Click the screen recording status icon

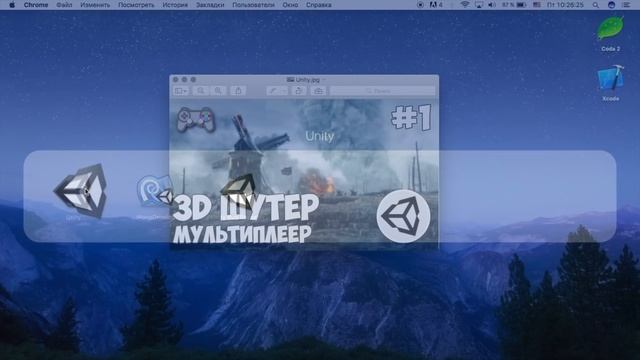420,5
